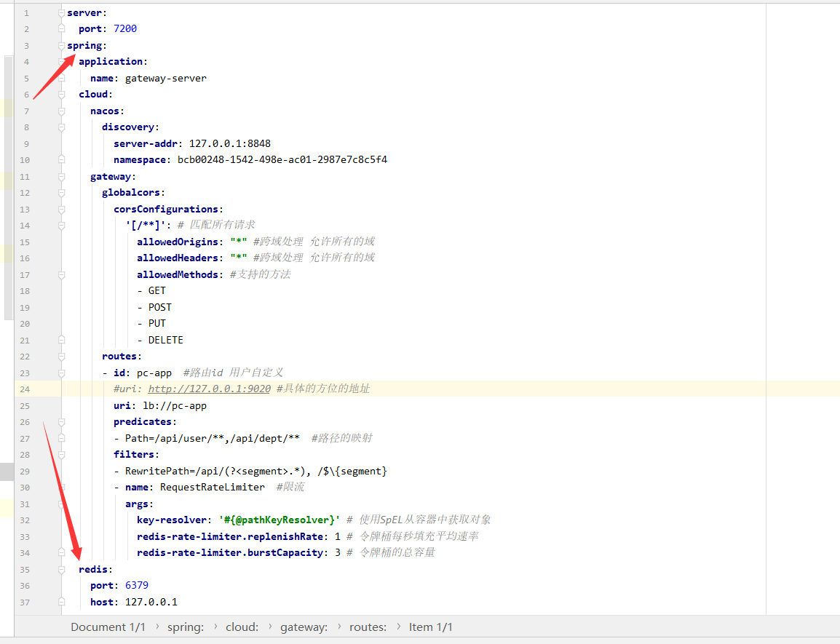Click the RewritePath filter line
The width and height of the screenshot is (840, 644).
pyautogui.click(x=256, y=471)
